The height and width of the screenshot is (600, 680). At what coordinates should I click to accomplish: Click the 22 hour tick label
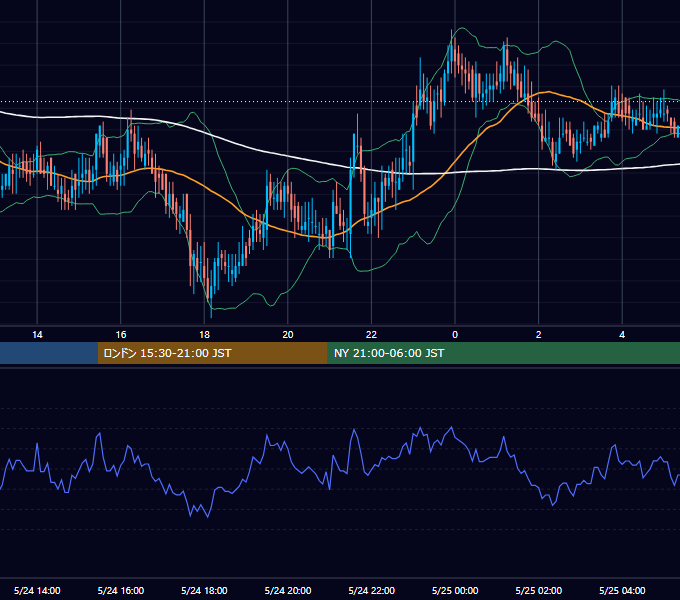(371, 335)
